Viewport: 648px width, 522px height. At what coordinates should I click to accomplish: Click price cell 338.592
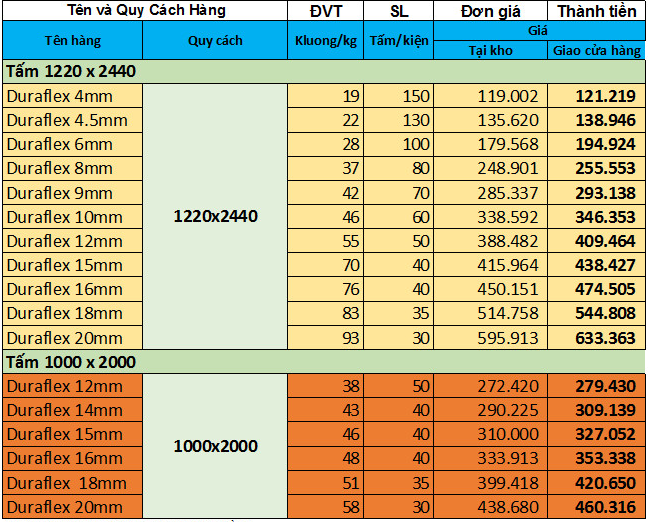point(491,217)
